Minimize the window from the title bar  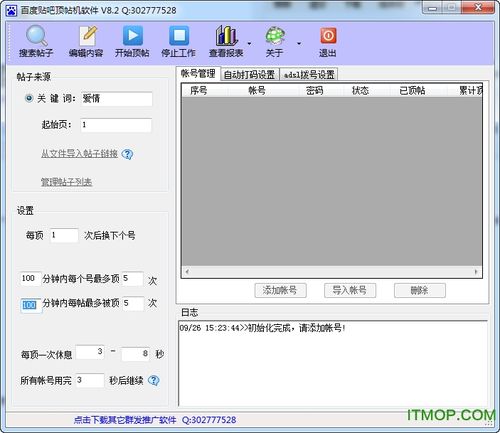point(432,8)
